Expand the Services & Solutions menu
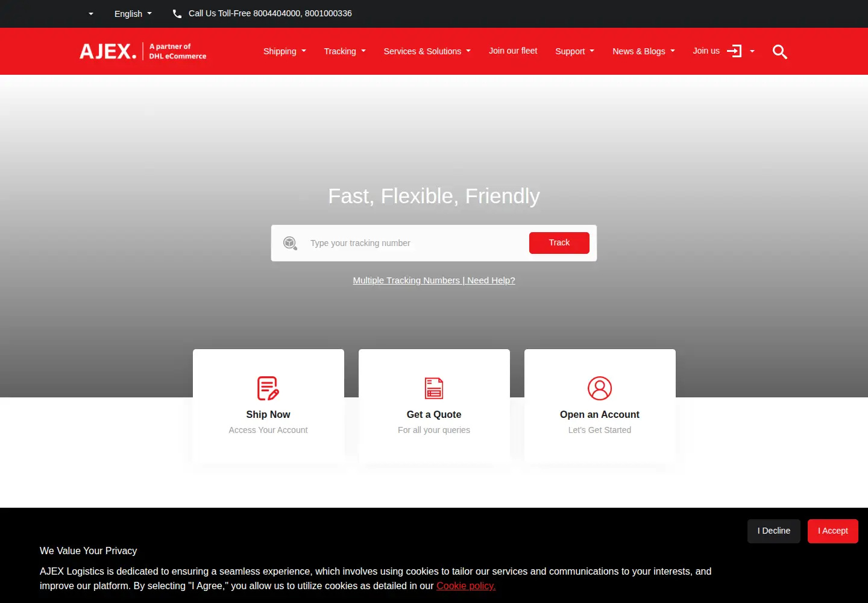Screen dimensions: 868x603 [x=427, y=51]
